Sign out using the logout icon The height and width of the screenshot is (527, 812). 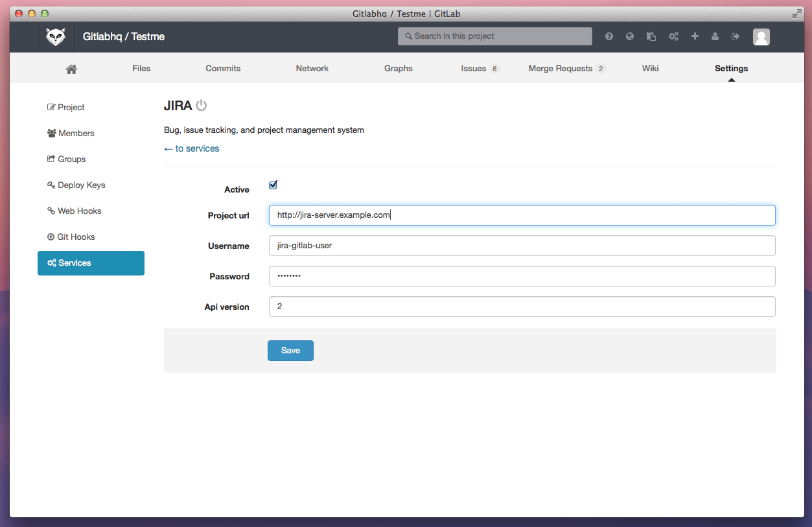click(736, 36)
